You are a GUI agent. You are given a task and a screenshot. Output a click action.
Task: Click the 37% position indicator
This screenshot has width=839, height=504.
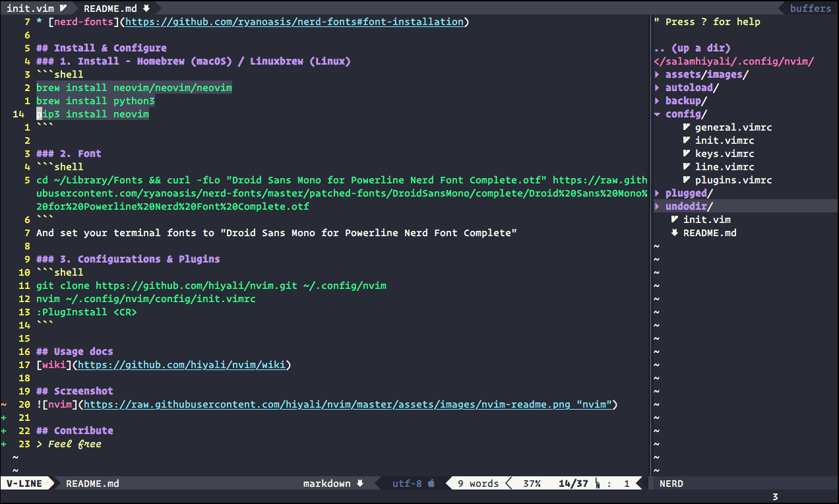tap(532, 484)
